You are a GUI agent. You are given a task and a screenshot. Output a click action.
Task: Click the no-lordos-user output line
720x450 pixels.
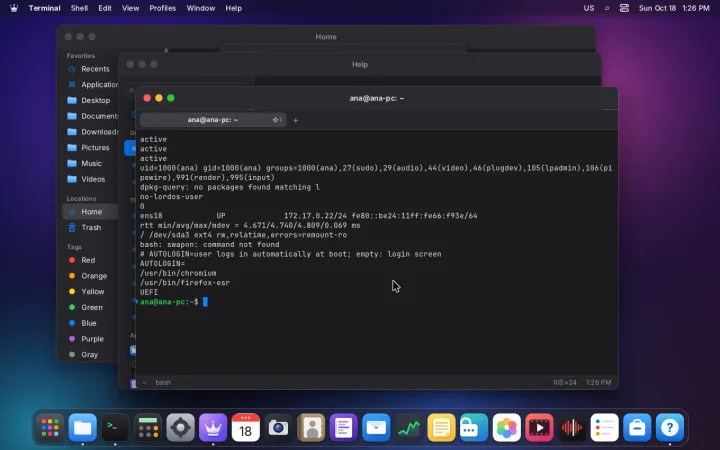click(171, 197)
